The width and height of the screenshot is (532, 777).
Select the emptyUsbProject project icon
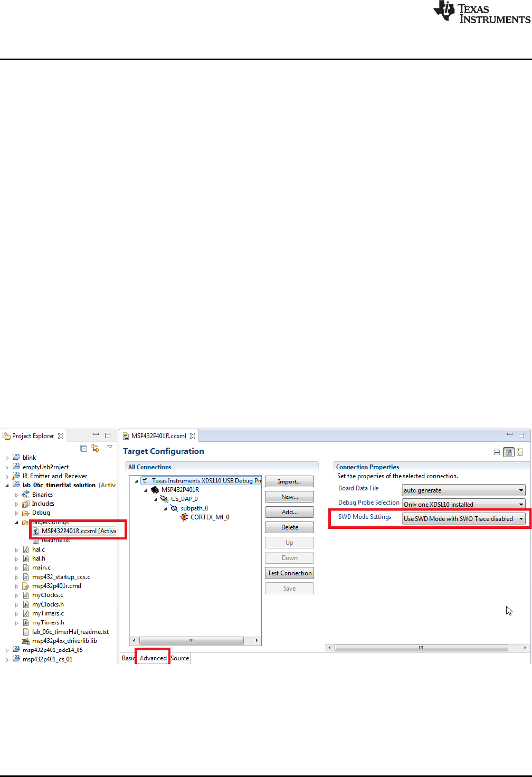click(16, 467)
